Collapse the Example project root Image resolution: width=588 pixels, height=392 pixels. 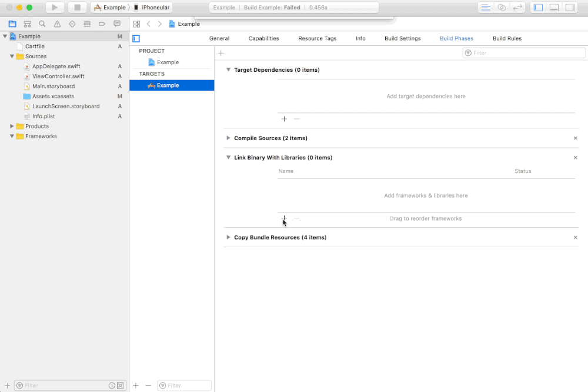5,36
